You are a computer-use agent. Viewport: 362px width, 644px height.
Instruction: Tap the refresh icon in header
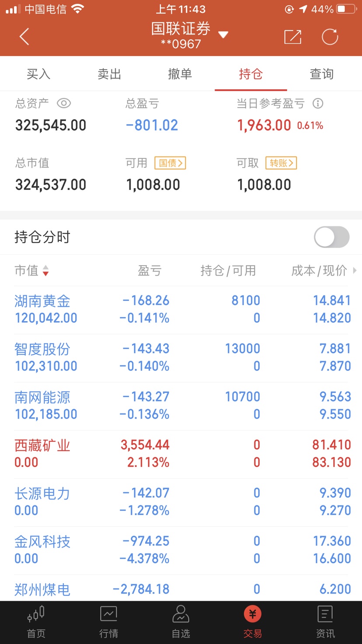click(330, 37)
